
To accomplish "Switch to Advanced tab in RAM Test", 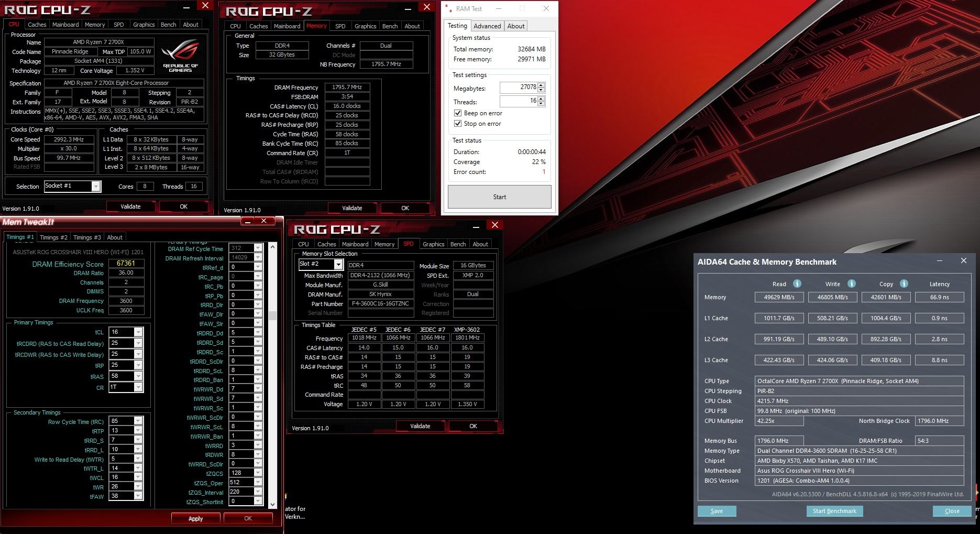I will point(487,26).
